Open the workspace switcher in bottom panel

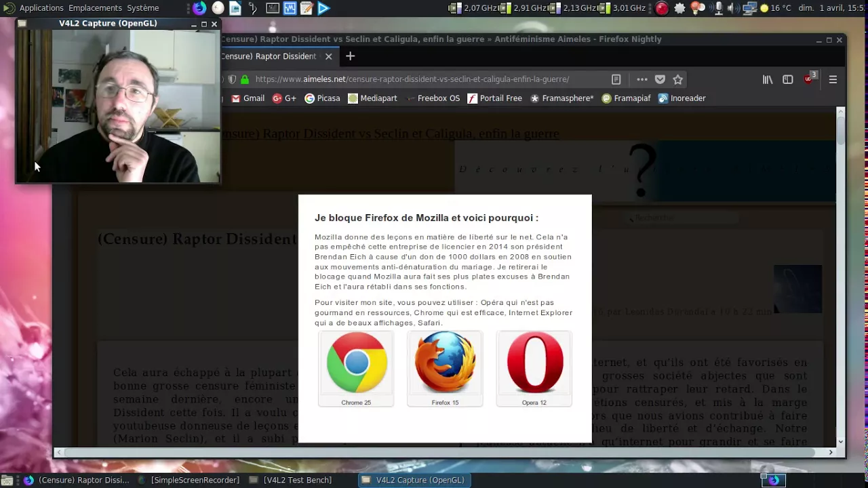coord(774,480)
